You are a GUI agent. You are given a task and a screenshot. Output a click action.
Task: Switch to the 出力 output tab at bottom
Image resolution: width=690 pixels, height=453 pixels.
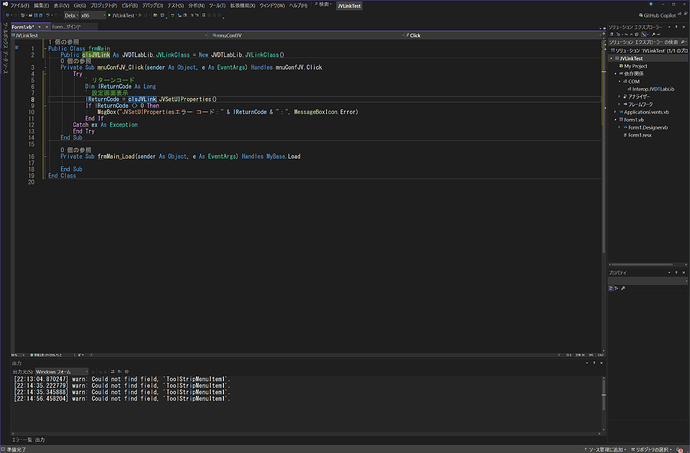coord(40,439)
